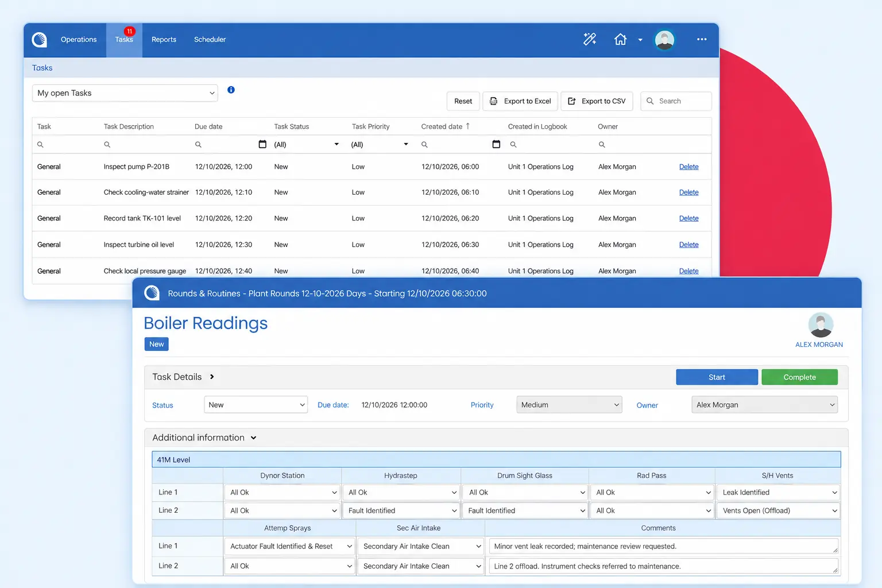Image resolution: width=882 pixels, height=588 pixels.
Task: Delete the Record tank TK-101 level task
Action: [688, 218]
